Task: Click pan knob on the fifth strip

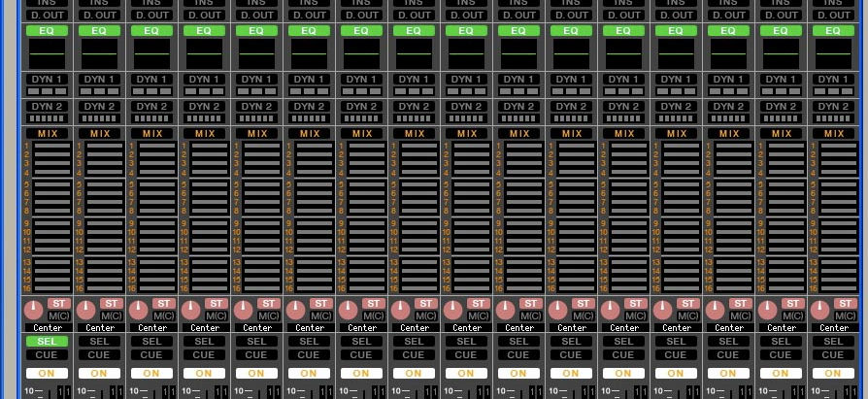Action: click(243, 310)
